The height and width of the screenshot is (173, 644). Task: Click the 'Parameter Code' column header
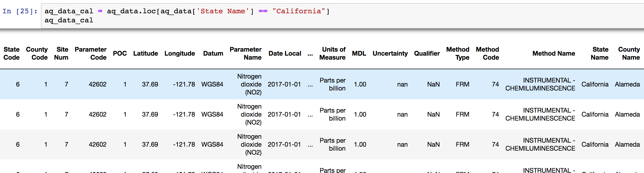pos(91,53)
